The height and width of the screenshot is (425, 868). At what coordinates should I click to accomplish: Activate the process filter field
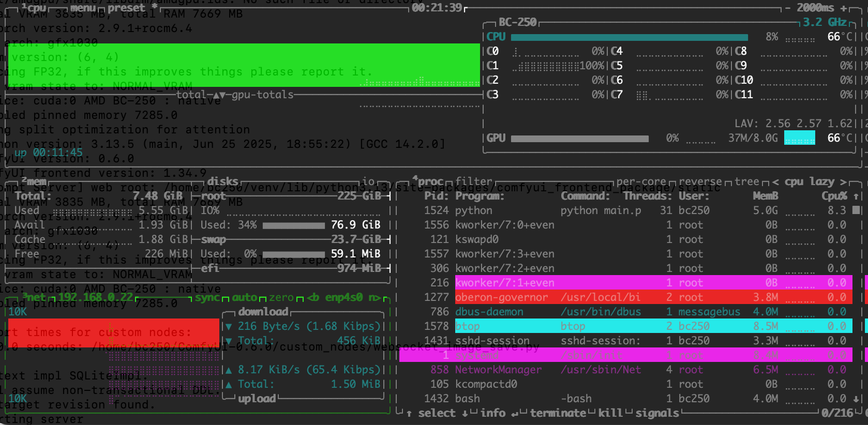pyautogui.click(x=474, y=181)
